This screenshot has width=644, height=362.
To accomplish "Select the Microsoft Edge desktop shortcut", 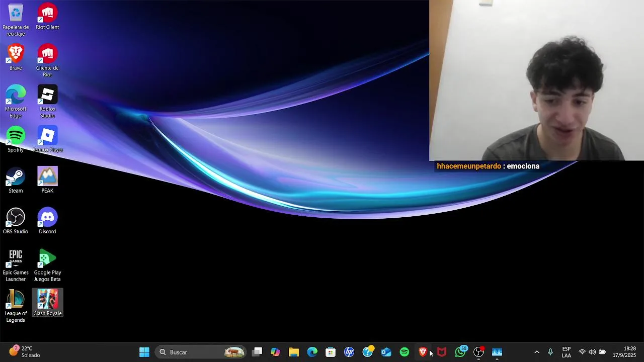I will click(16, 102).
